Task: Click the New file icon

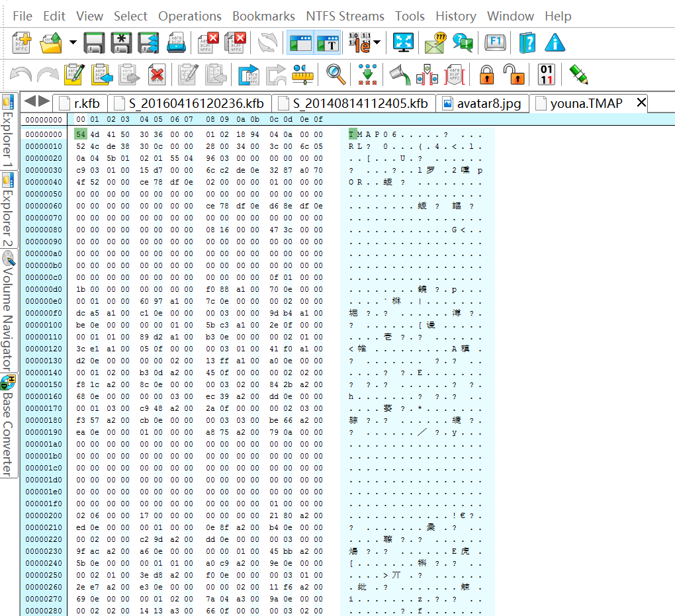Action: 21,43
